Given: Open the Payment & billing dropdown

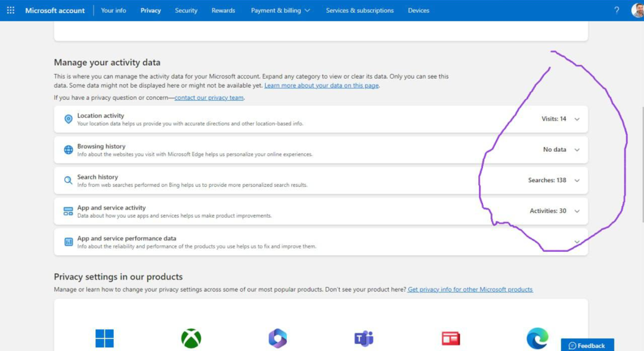Looking at the screenshot, I should coord(280,10).
